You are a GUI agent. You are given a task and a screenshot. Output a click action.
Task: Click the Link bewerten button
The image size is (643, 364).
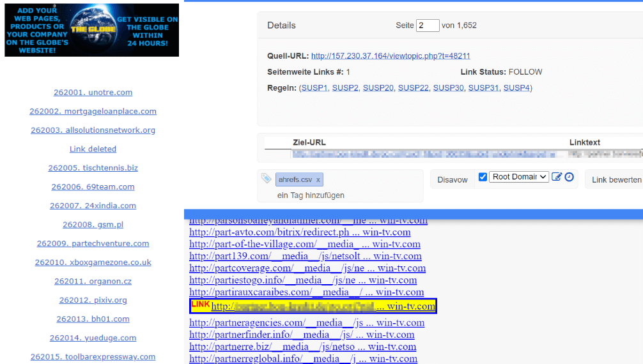(616, 179)
